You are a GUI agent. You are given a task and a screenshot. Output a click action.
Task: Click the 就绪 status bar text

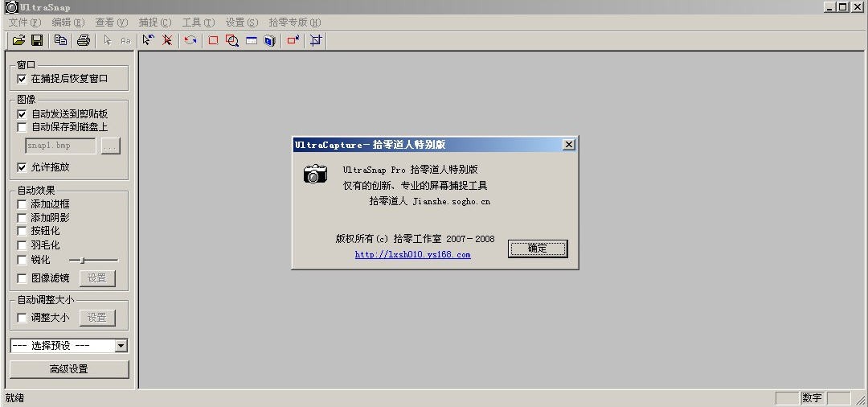click(x=15, y=398)
